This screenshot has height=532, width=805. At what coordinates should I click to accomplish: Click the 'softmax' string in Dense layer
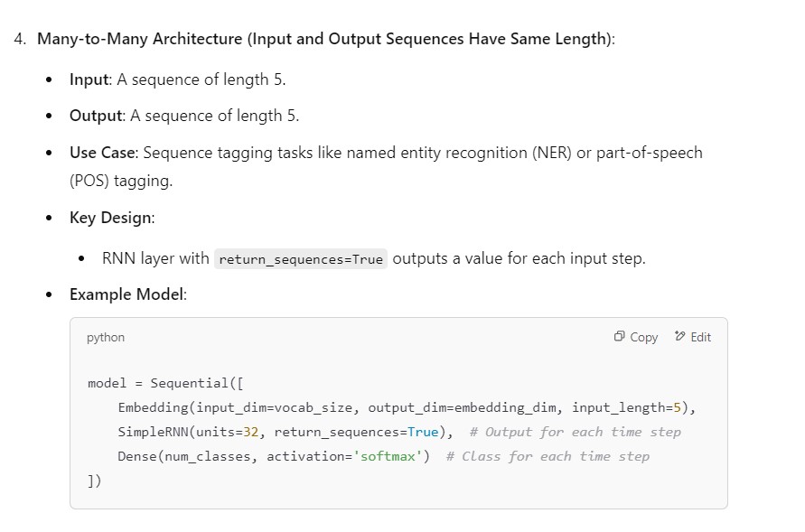pos(388,456)
